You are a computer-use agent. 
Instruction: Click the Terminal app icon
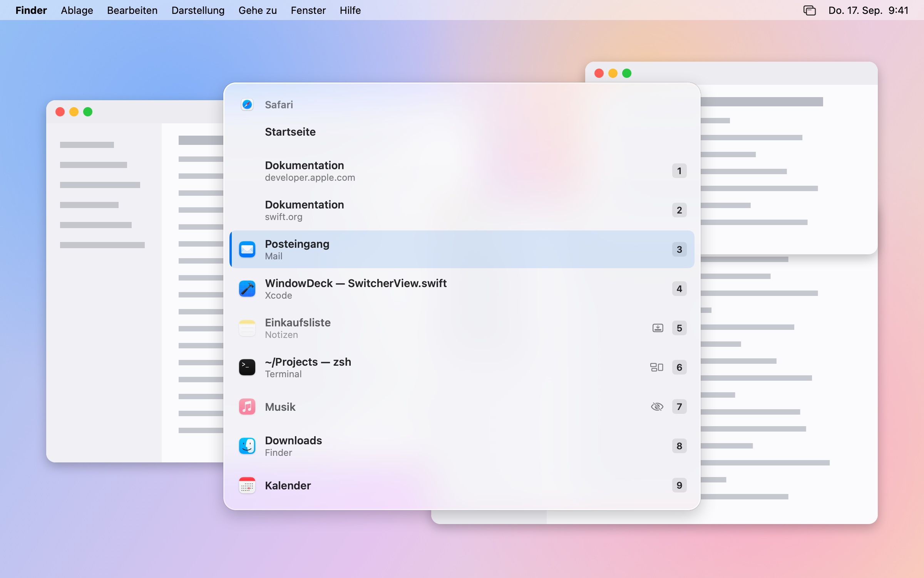(x=247, y=368)
